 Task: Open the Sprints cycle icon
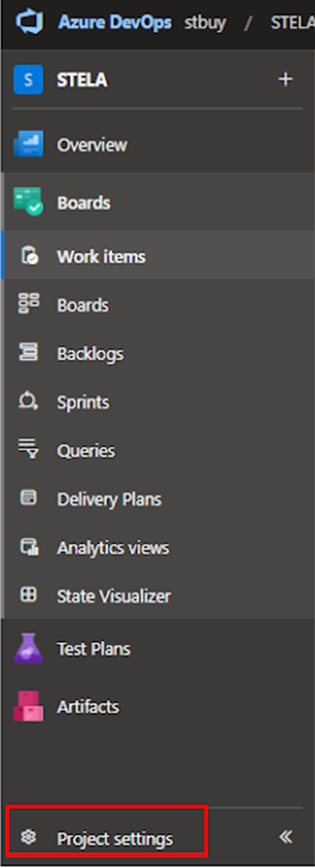[x=28, y=402]
